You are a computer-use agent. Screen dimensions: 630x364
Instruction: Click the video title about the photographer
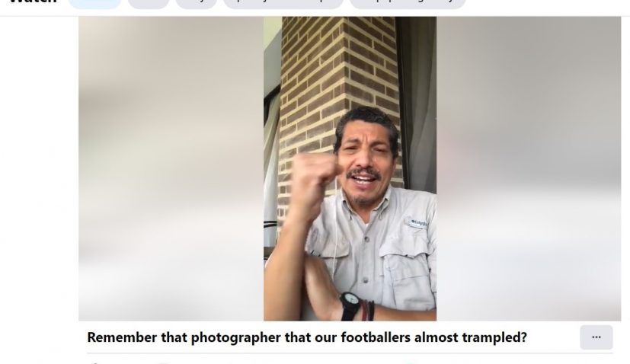coord(307,337)
